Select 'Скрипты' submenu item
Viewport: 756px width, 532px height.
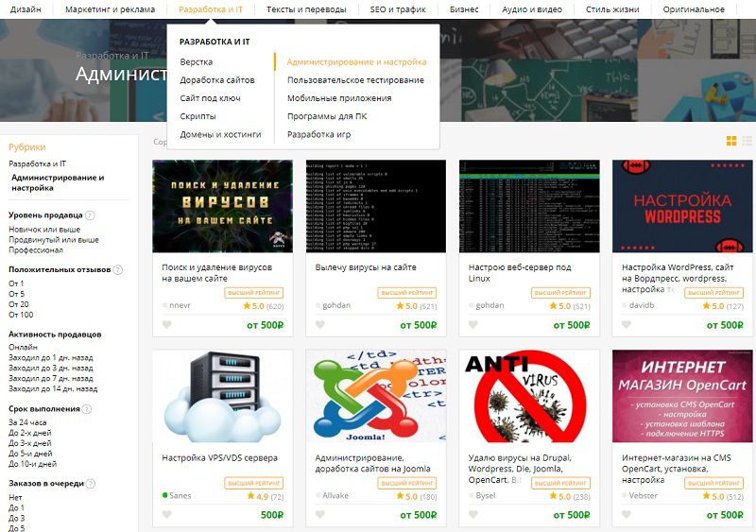(198, 116)
